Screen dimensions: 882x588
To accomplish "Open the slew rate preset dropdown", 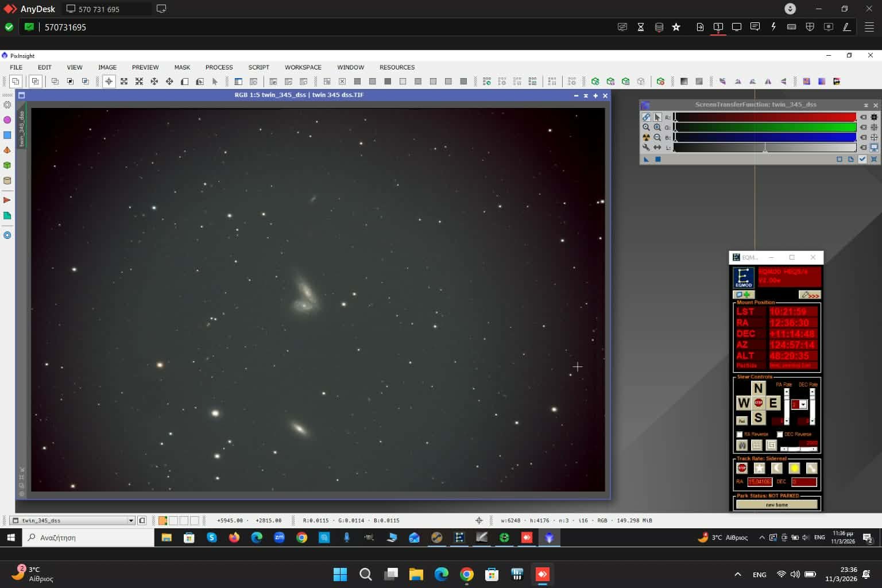I will [803, 405].
